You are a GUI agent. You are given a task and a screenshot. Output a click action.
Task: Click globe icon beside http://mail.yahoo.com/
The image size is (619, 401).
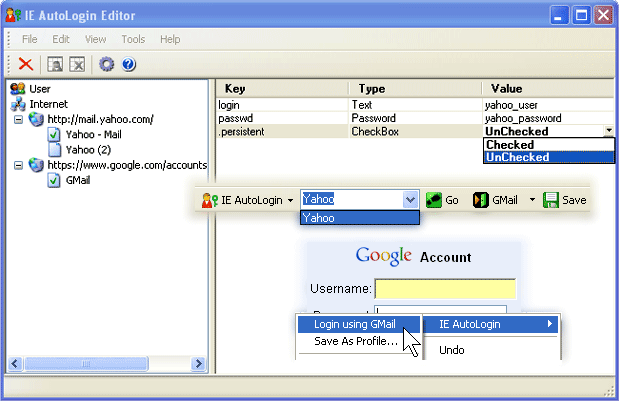pyautogui.click(x=36, y=119)
